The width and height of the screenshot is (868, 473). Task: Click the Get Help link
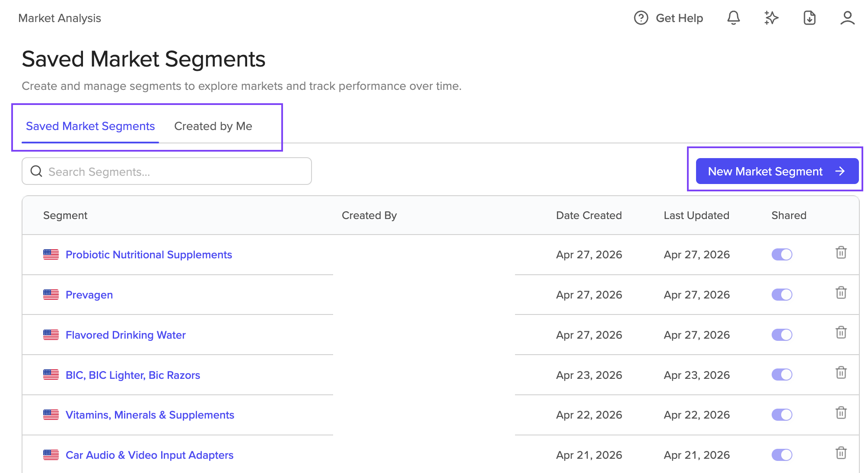pos(679,18)
